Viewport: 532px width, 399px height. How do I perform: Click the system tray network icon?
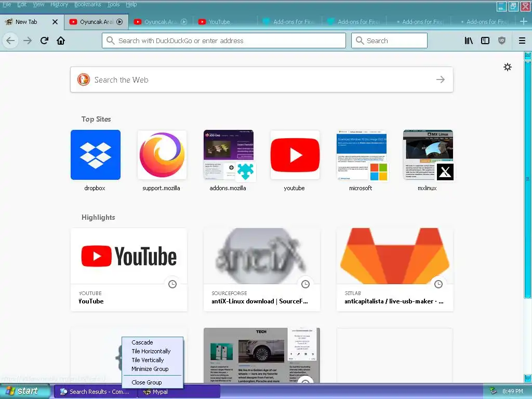tap(493, 392)
